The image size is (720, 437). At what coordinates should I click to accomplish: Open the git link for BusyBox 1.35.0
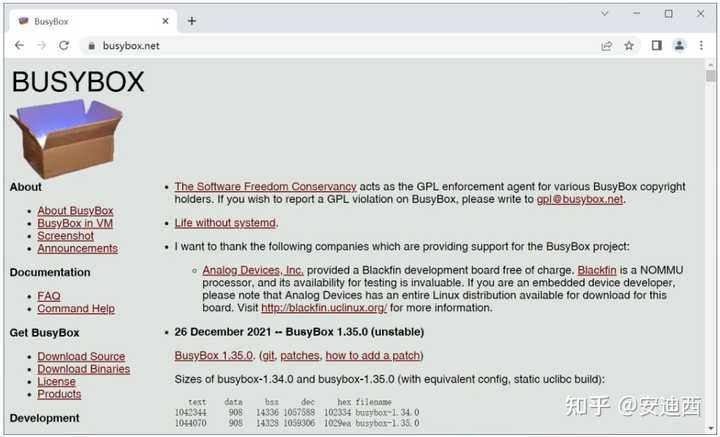click(268, 355)
